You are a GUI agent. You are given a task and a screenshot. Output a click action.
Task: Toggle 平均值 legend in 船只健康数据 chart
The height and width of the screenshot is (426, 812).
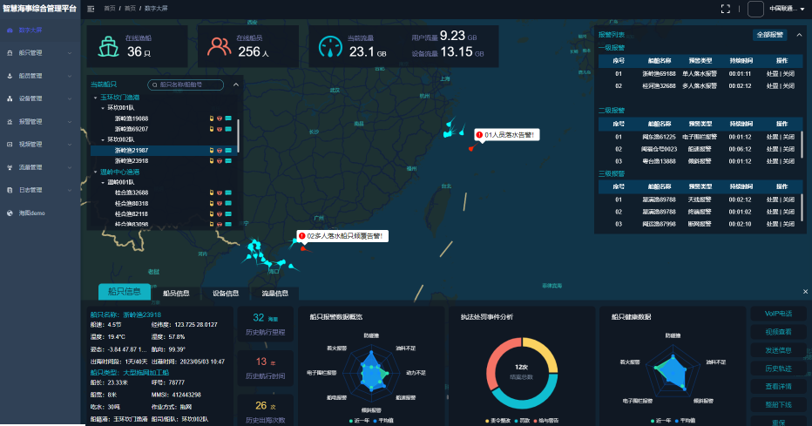coord(685,420)
